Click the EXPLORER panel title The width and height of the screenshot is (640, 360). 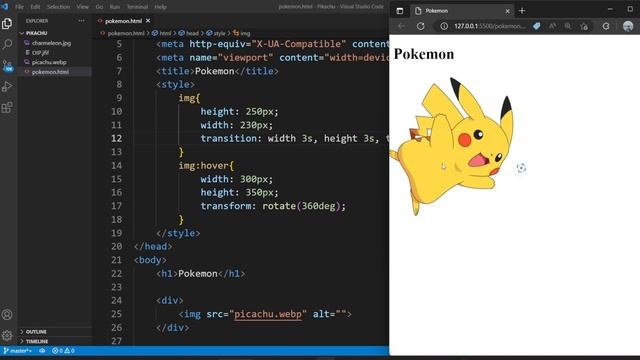[37, 21]
